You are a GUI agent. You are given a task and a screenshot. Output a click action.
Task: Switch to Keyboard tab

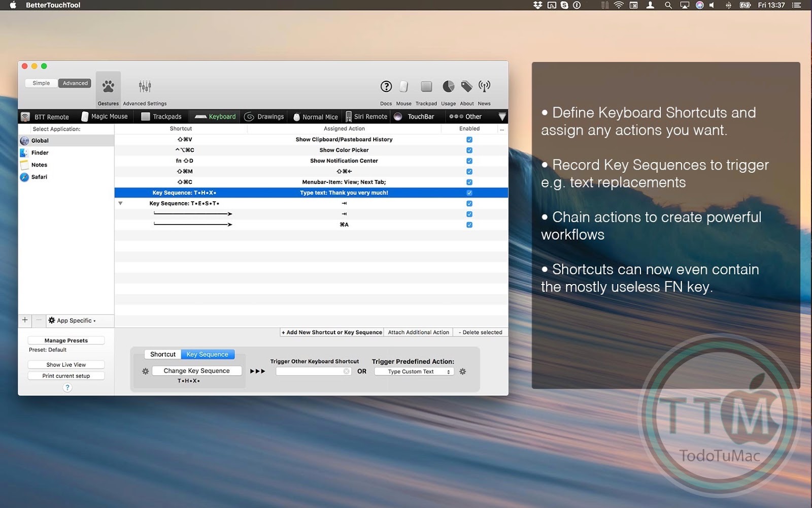[x=215, y=117]
